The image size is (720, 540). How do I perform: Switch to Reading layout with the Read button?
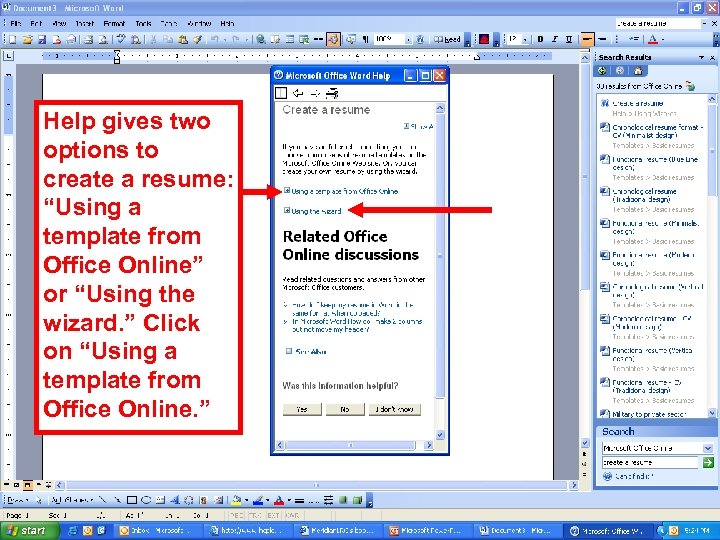click(447, 39)
